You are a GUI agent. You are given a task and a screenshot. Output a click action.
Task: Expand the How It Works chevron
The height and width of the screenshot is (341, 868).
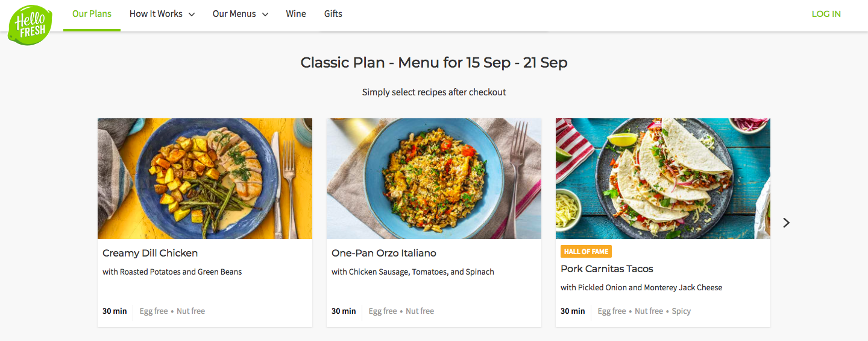coord(192,14)
